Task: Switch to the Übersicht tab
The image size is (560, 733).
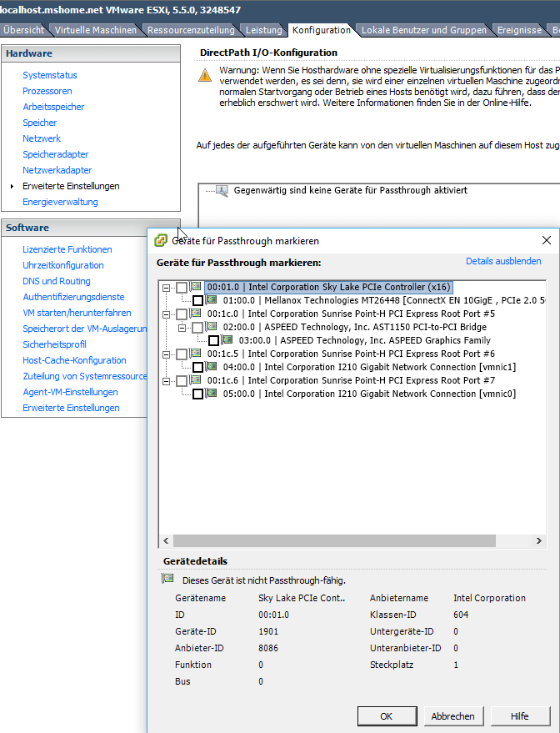Action: (x=23, y=30)
